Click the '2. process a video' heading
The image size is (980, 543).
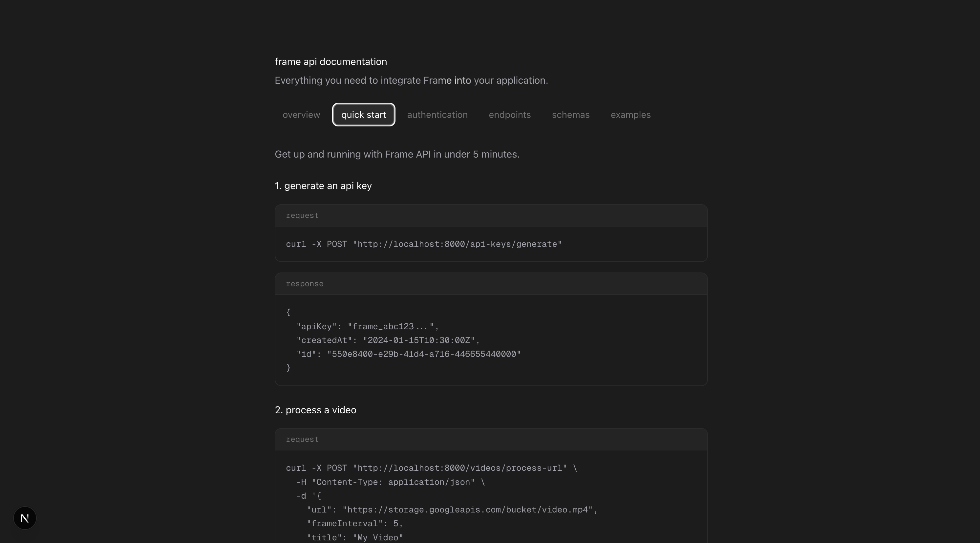tap(315, 410)
